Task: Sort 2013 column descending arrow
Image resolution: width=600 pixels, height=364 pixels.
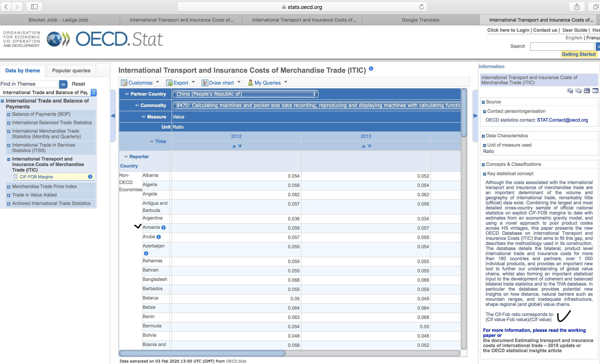Action: pos(369,146)
